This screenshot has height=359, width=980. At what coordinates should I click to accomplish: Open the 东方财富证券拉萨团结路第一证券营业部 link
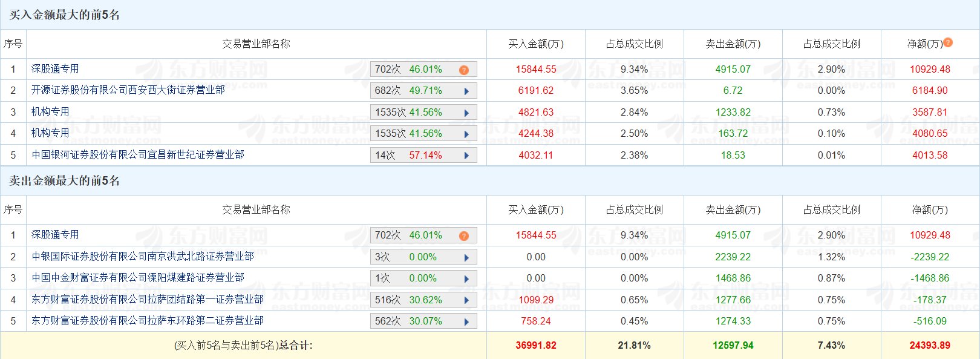(x=148, y=300)
